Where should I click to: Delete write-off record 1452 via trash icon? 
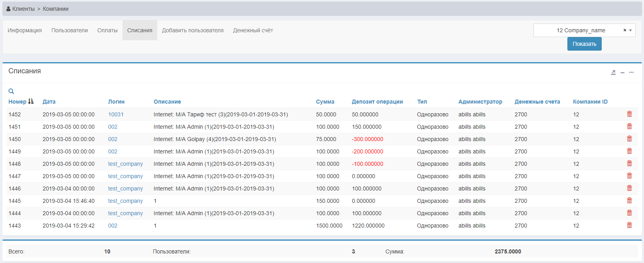point(629,114)
